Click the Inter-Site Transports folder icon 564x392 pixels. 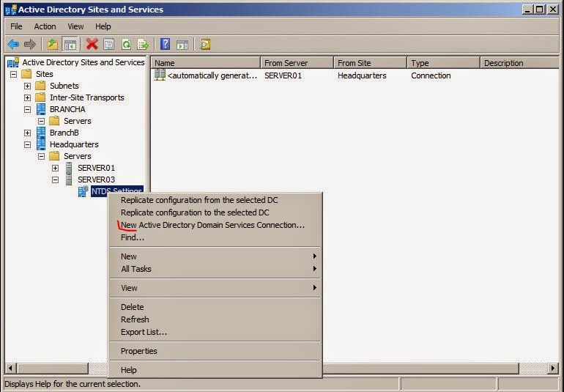(x=40, y=97)
